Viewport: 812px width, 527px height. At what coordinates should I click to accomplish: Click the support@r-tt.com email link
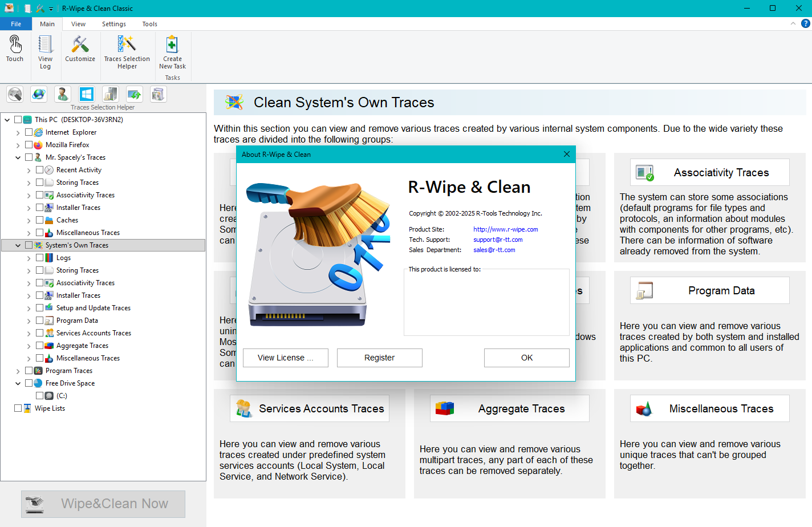(x=498, y=240)
